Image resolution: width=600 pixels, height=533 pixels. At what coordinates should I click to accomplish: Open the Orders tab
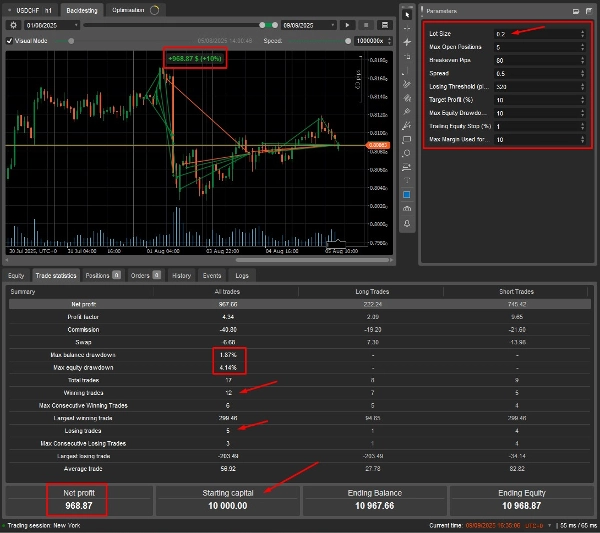point(145,275)
